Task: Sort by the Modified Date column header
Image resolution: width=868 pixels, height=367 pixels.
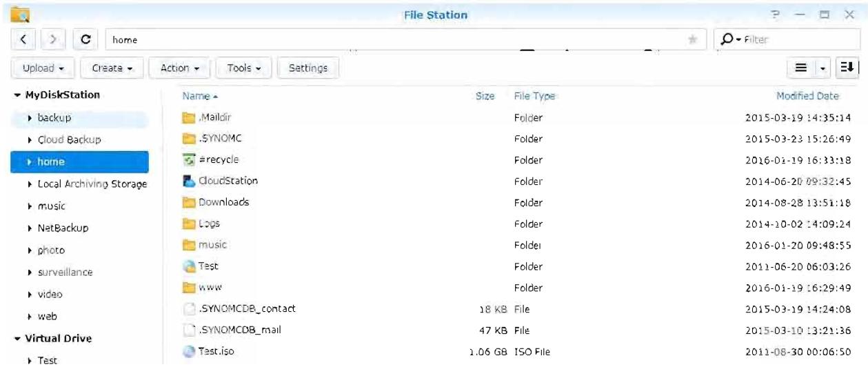Action: point(807,97)
